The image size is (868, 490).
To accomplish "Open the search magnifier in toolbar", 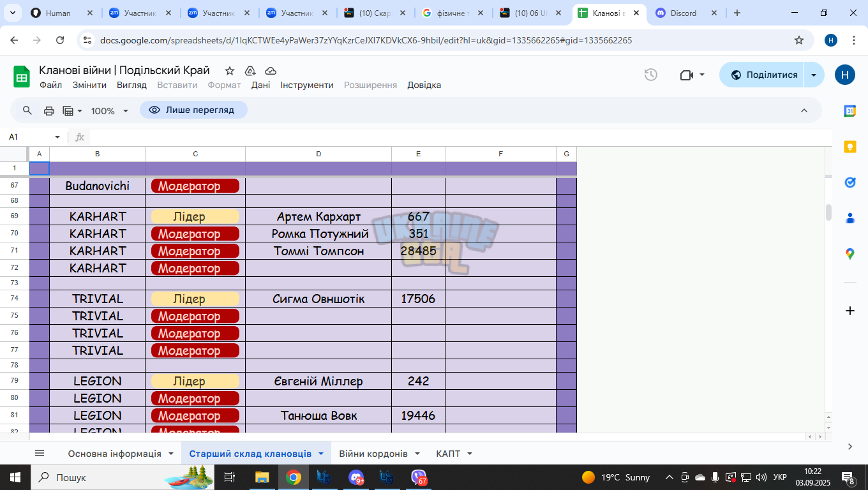I will tap(27, 110).
